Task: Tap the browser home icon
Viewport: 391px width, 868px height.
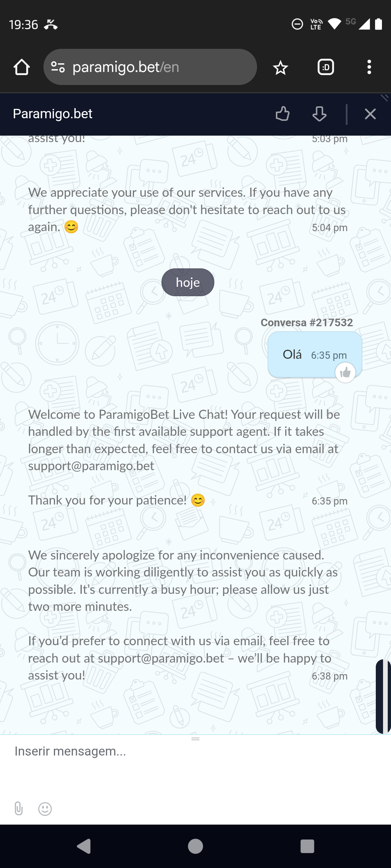Action: pyautogui.click(x=22, y=67)
